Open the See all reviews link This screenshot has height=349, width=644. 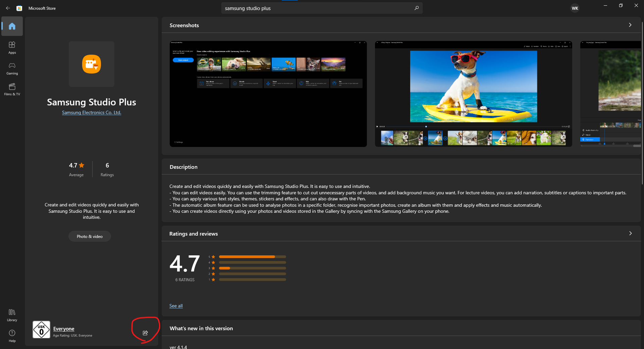(x=176, y=306)
